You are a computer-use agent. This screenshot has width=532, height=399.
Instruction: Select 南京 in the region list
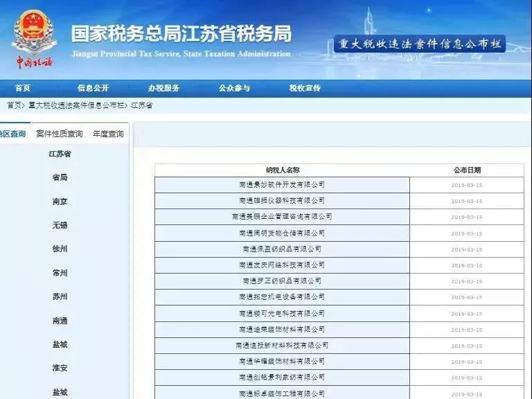click(x=60, y=202)
